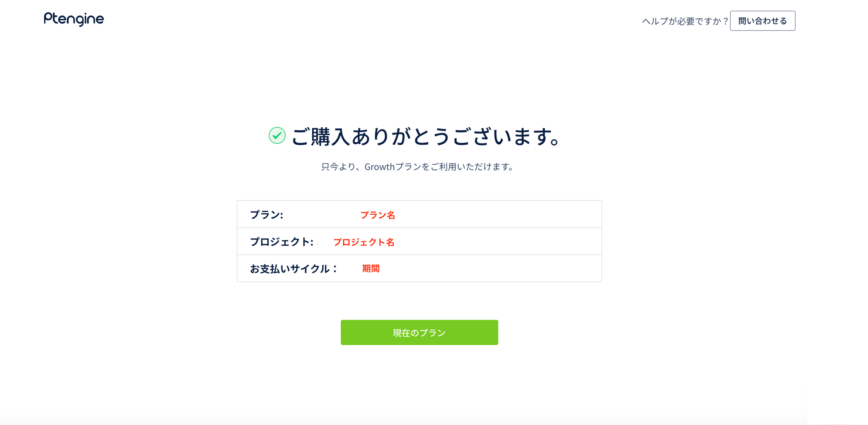This screenshot has height=425, width=868.
Task: Click the ヘルプが必要ですか？ help text
Action: click(685, 21)
